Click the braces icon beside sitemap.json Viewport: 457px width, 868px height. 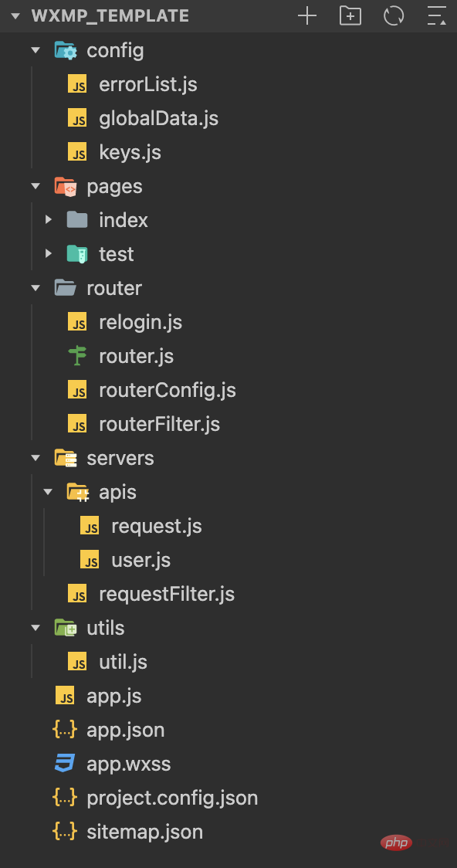[x=65, y=832]
